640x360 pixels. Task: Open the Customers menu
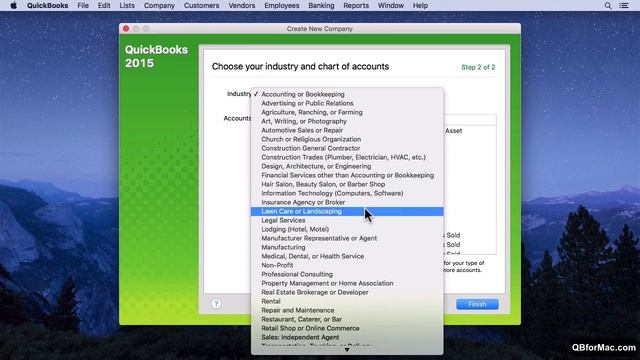coord(201,6)
